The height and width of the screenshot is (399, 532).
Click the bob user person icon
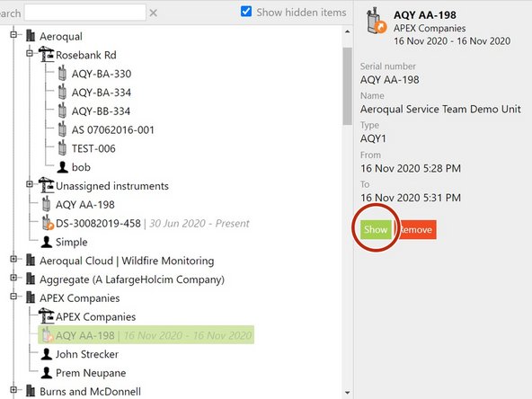[62, 166]
